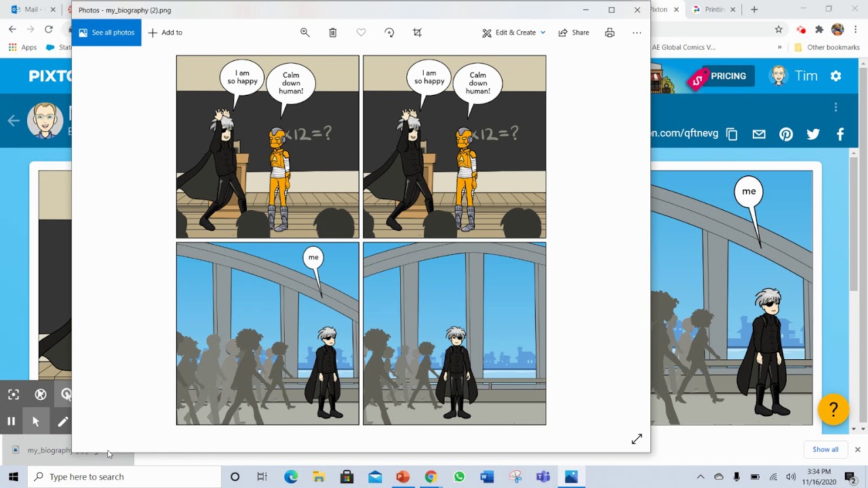Click Show all downloads
Image resolution: width=868 pixels, height=488 pixels.
(x=825, y=449)
